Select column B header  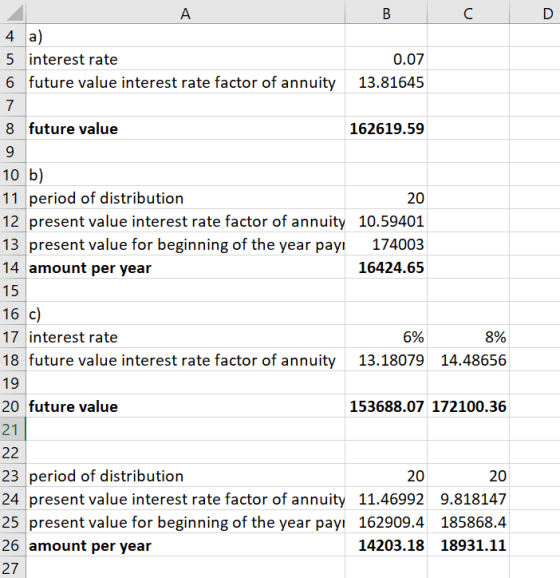tap(386, 14)
